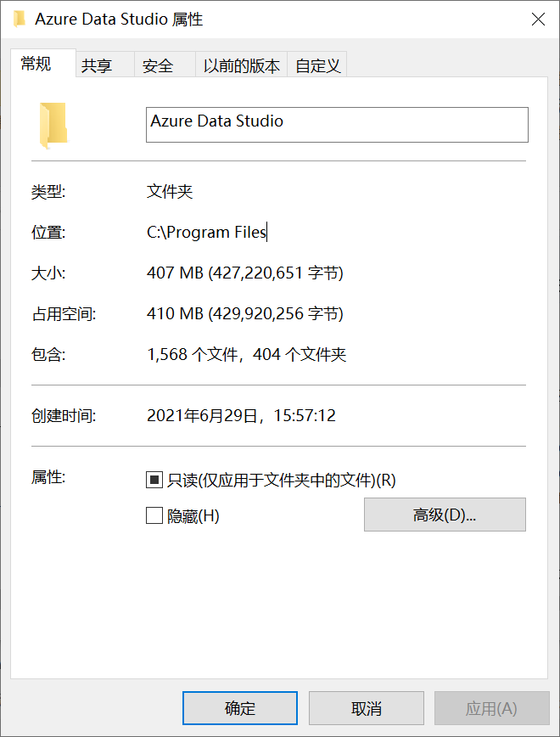Screen dimensions: 560x737
Task: Confirm with the 确定 button
Action: coord(239,708)
